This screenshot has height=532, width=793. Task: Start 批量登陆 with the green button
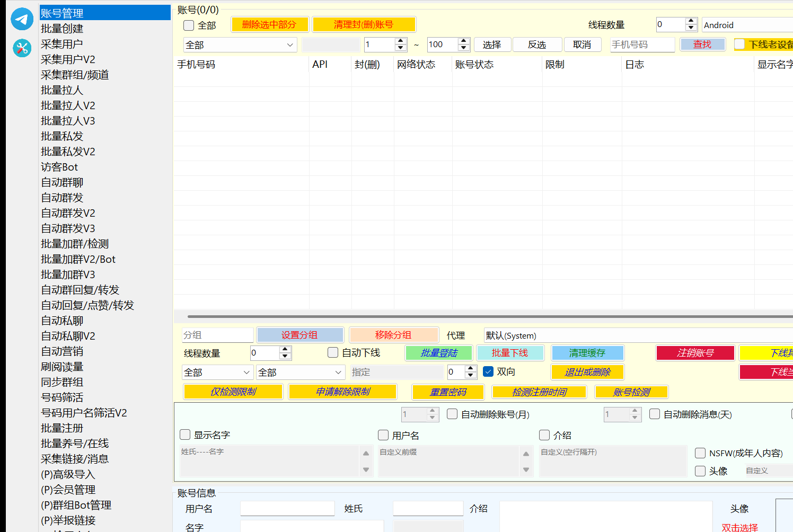(x=439, y=353)
